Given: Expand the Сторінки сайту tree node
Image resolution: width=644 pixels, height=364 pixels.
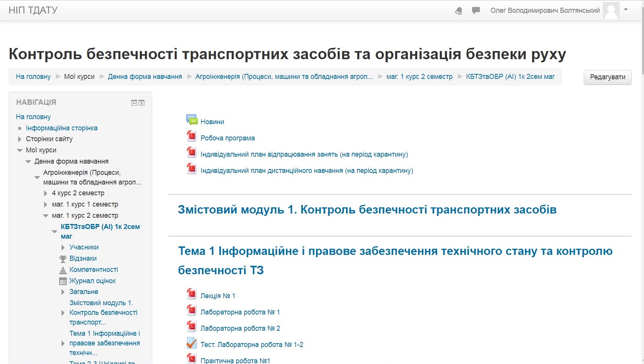Looking at the screenshot, I should tap(20, 139).
